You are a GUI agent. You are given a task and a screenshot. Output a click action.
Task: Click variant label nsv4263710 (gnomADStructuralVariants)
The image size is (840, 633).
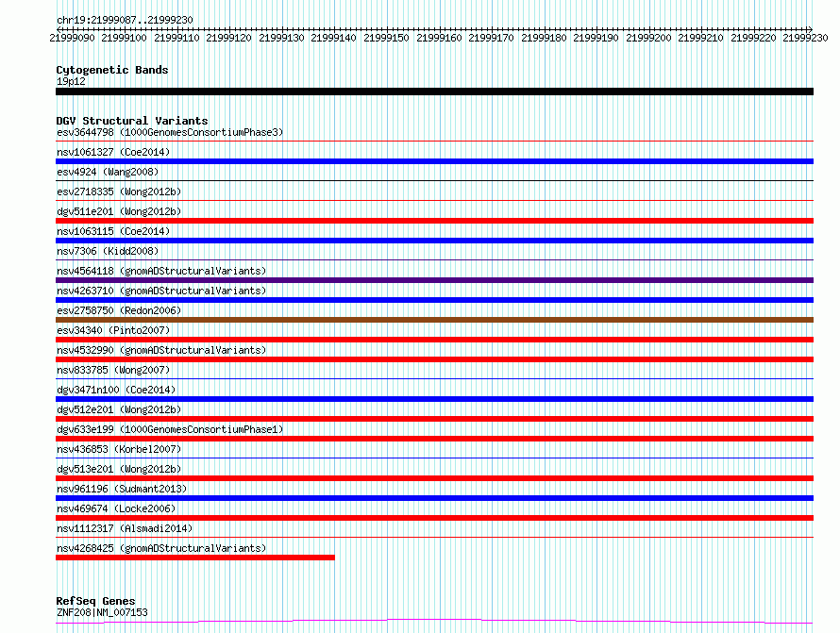pyautogui.click(x=161, y=291)
